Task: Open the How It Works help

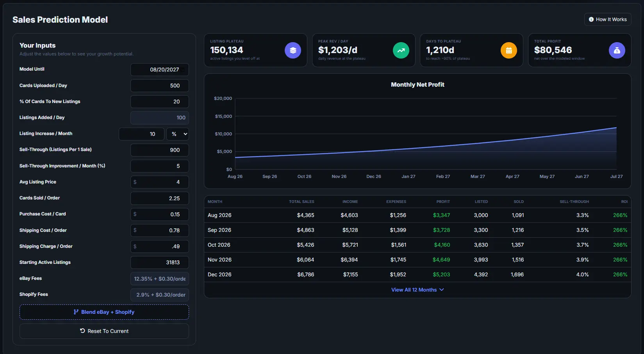Action: [x=608, y=20]
